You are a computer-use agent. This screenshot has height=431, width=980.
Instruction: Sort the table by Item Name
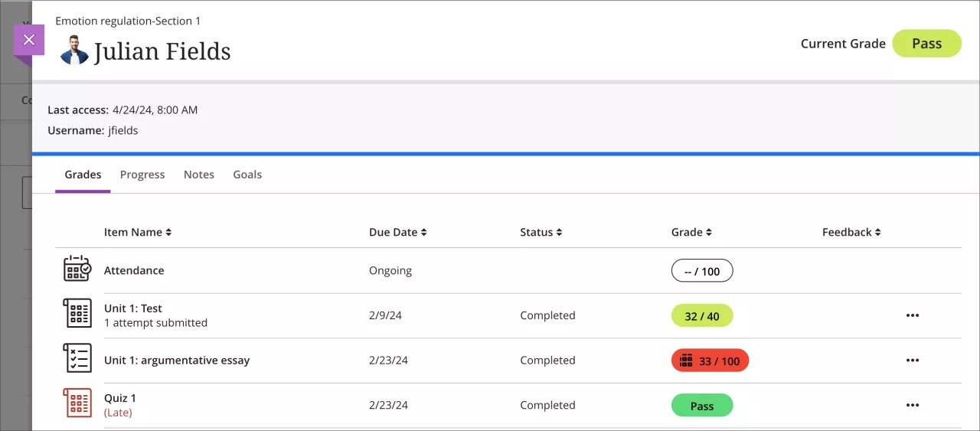pos(138,232)
